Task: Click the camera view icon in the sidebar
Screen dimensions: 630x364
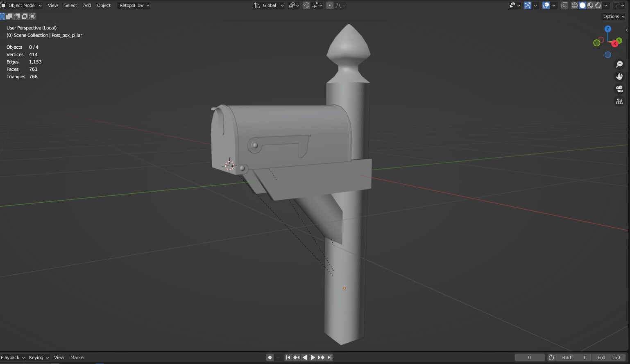Action: 619,88
